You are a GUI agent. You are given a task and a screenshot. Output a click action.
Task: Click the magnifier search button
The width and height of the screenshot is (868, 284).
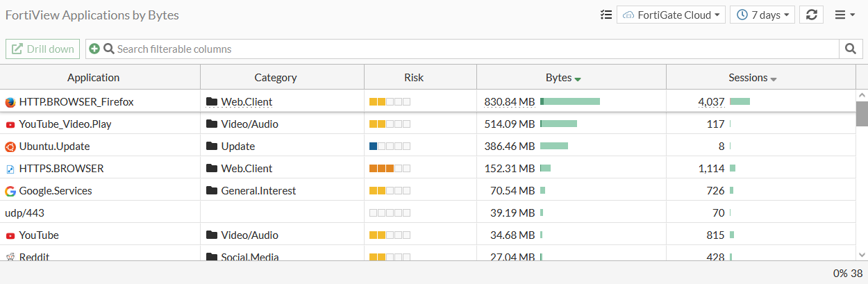point(850,49)
